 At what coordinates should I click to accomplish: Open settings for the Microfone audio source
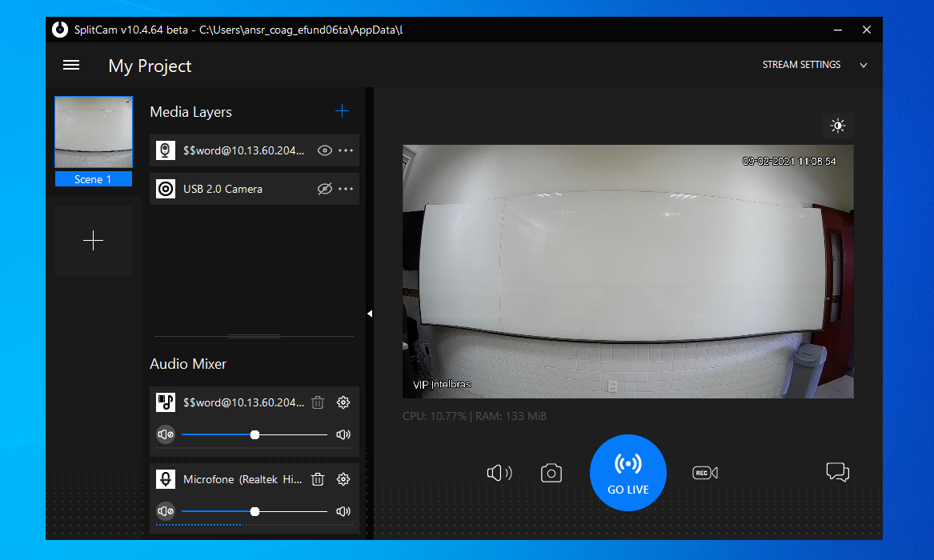tap(343, 479)
